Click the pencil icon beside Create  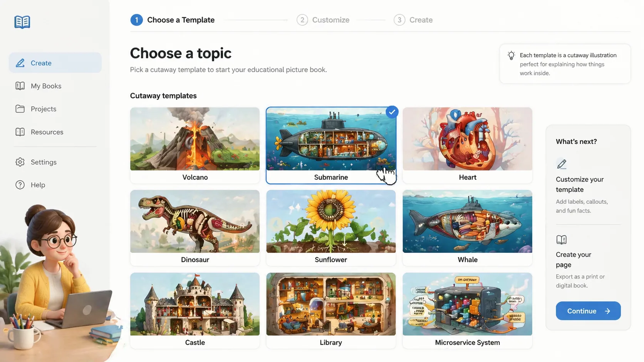click(20, 63)
